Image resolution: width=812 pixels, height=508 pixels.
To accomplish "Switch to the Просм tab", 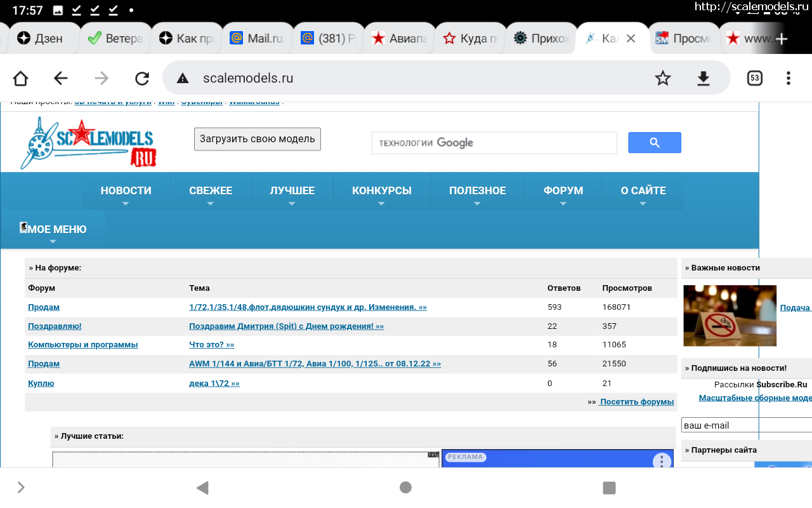I will tap(684, 39).
